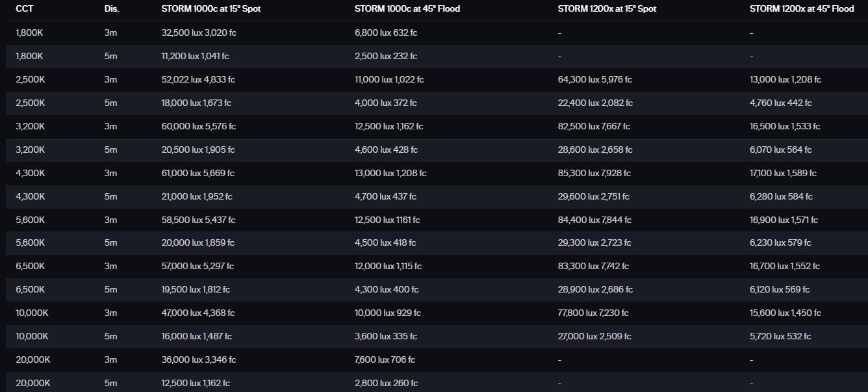Click the Dis. column header

[111, 9]
